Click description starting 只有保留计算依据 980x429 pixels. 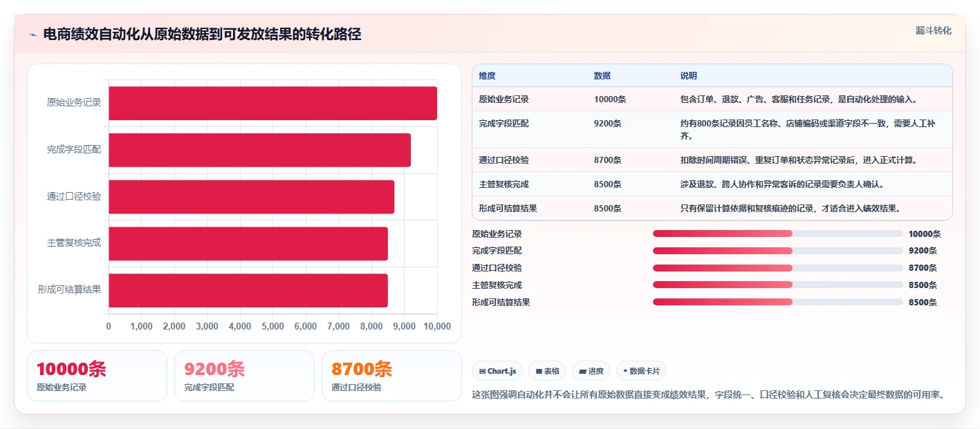coord(791,209)
